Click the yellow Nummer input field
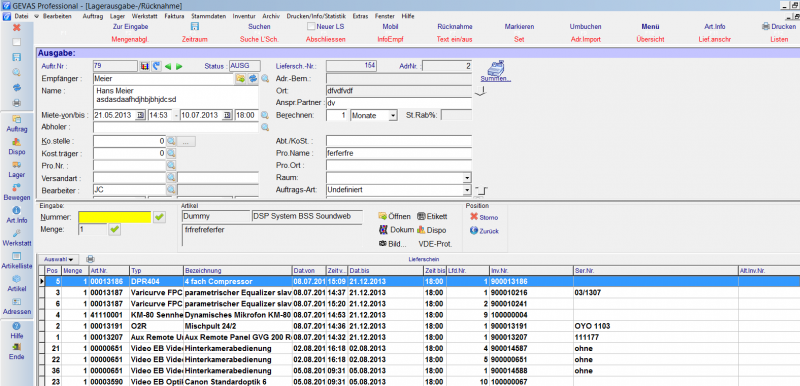 (x=115, y=217)
